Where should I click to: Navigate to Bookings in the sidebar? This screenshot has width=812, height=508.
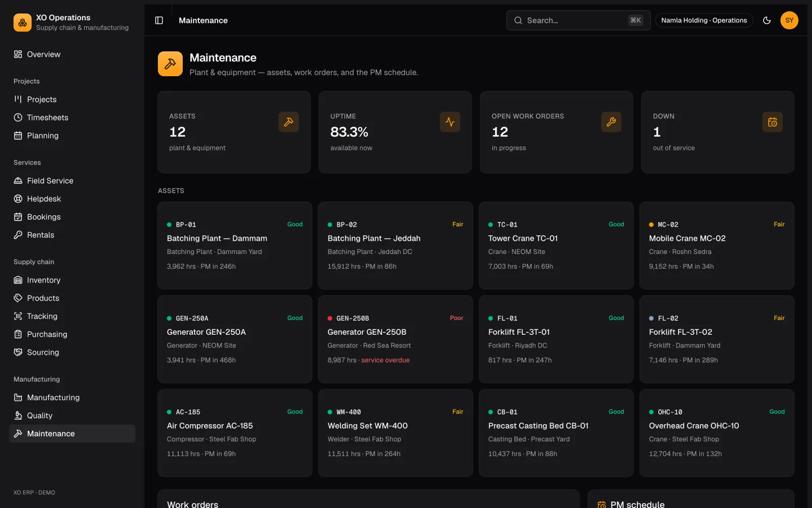[72, 217]
